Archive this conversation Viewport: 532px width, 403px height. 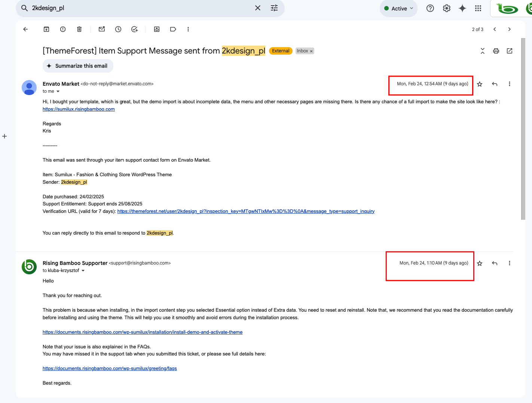(x=46, y=29)
